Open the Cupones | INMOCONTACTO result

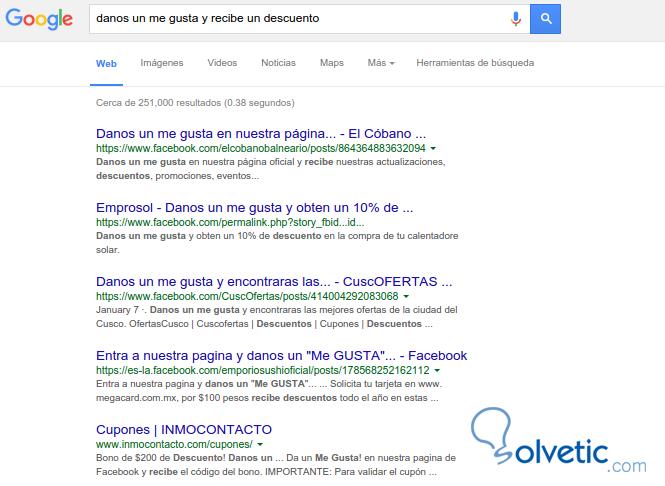coord(184,430)
